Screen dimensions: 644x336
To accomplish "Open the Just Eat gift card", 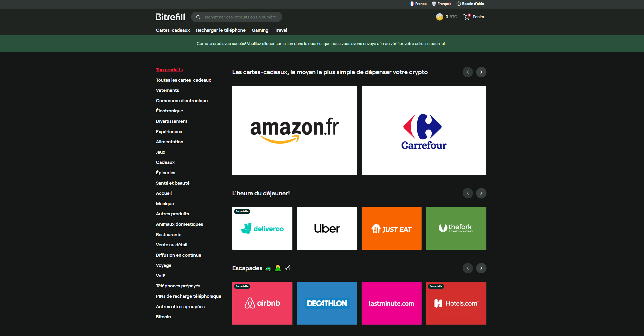I will point(392,228).
